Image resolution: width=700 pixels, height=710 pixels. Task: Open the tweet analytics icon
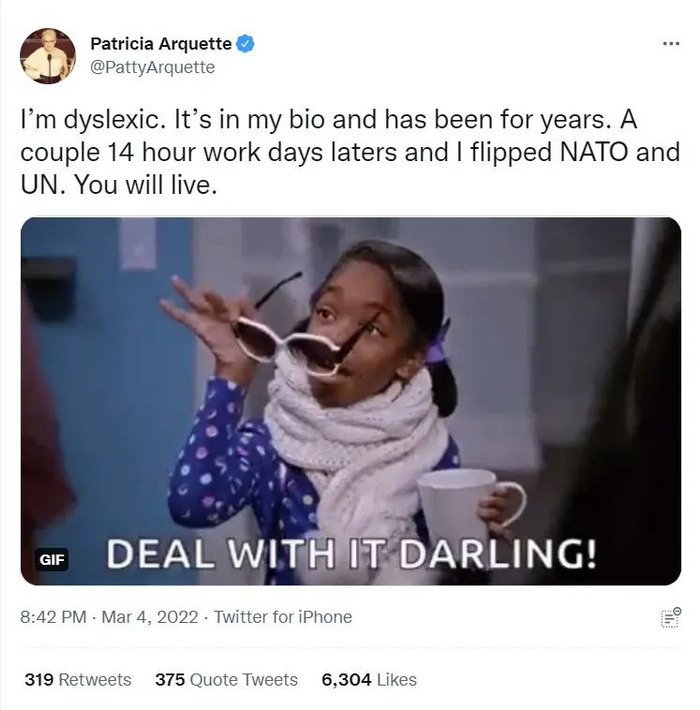(671, 618)
